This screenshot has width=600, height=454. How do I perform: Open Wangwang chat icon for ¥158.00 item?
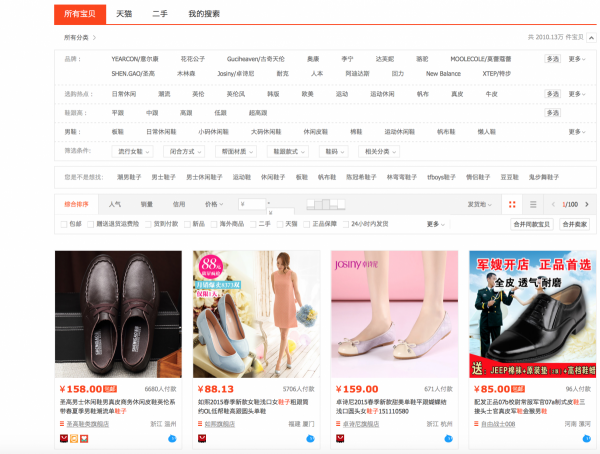tap(172, 438)
